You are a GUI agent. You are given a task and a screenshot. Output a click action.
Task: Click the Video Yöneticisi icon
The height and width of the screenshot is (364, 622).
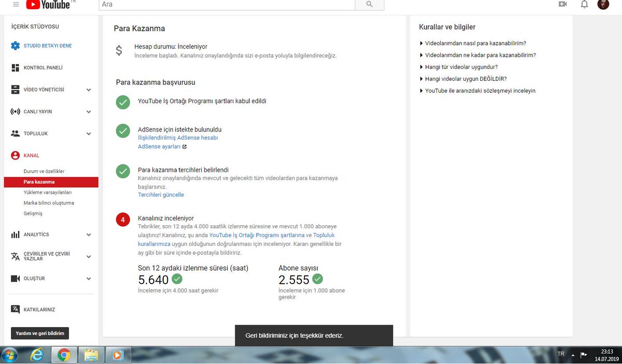(x=16, y=90)
